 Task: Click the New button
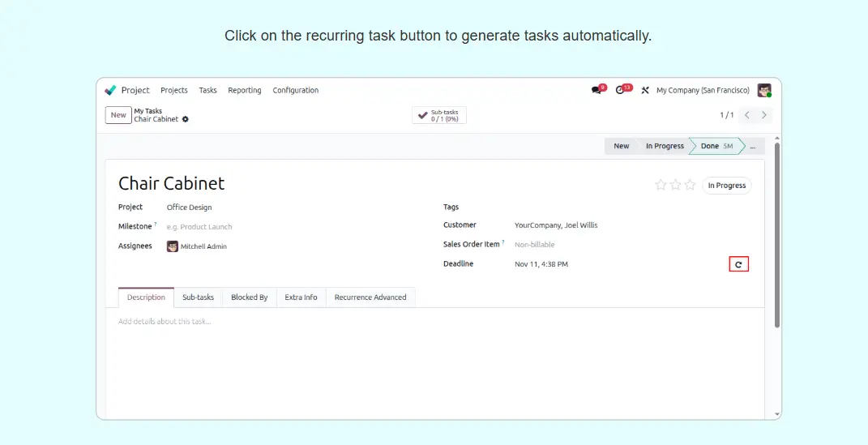118,115
